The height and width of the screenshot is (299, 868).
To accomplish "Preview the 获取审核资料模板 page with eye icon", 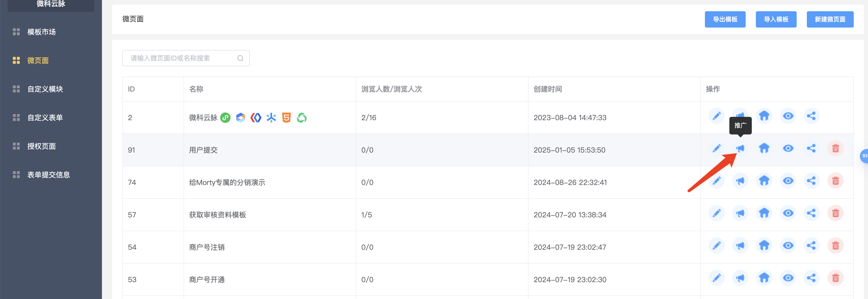I will [788, 213].
